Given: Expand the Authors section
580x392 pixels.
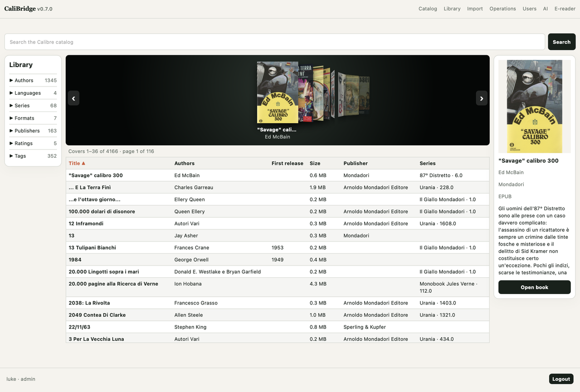Looking at the screenshot, I should (33, 80).
